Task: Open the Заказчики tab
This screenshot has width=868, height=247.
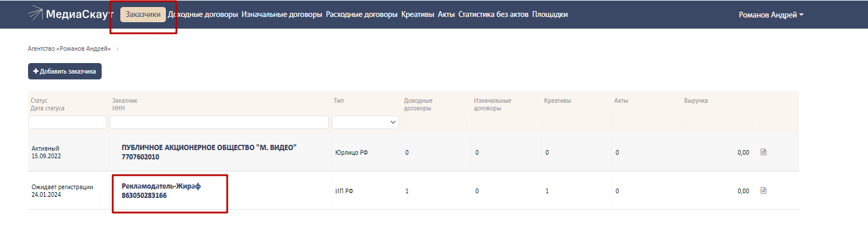Action: coord(143,15)
